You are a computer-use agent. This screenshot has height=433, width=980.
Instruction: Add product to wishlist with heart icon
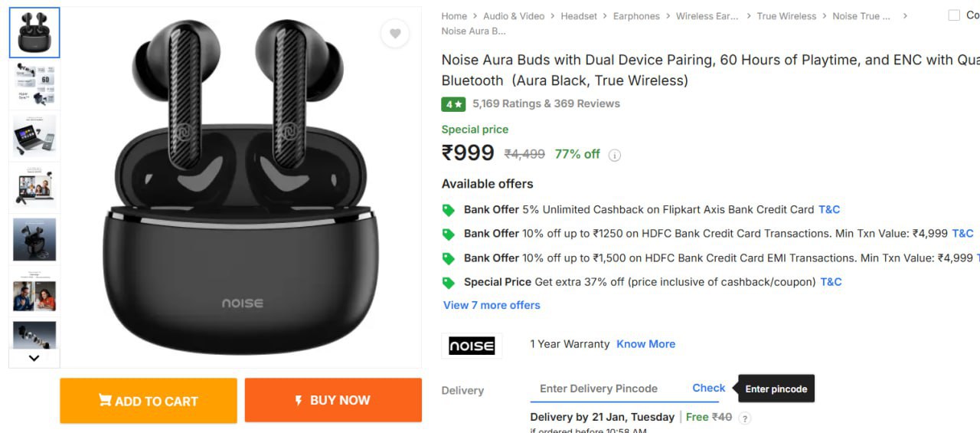point(395,34)
